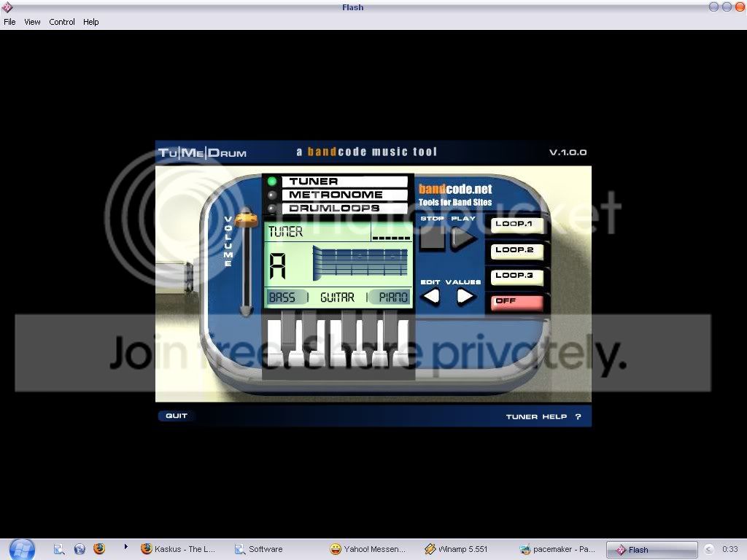Viewport: 747px width, 560px height.
Task: Select Piano instrument on tuner display
Action: click(392, 297)
